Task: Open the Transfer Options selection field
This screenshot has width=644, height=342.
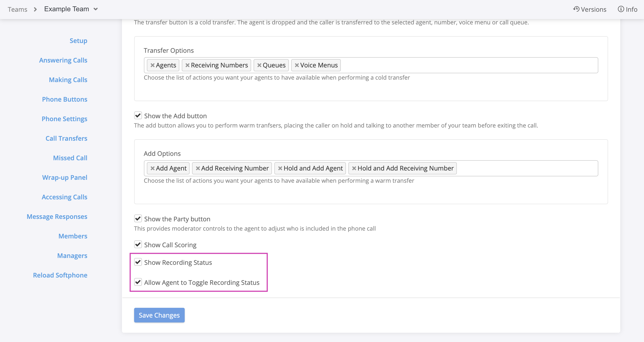Action: click(x=468, y=65)
